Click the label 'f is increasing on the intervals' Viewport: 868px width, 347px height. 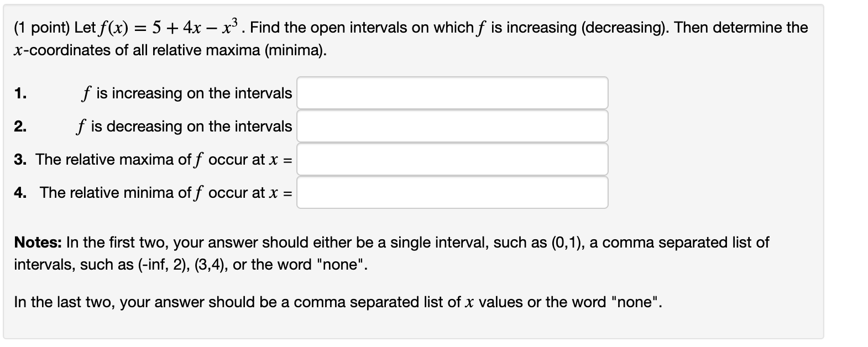(186, 93)
